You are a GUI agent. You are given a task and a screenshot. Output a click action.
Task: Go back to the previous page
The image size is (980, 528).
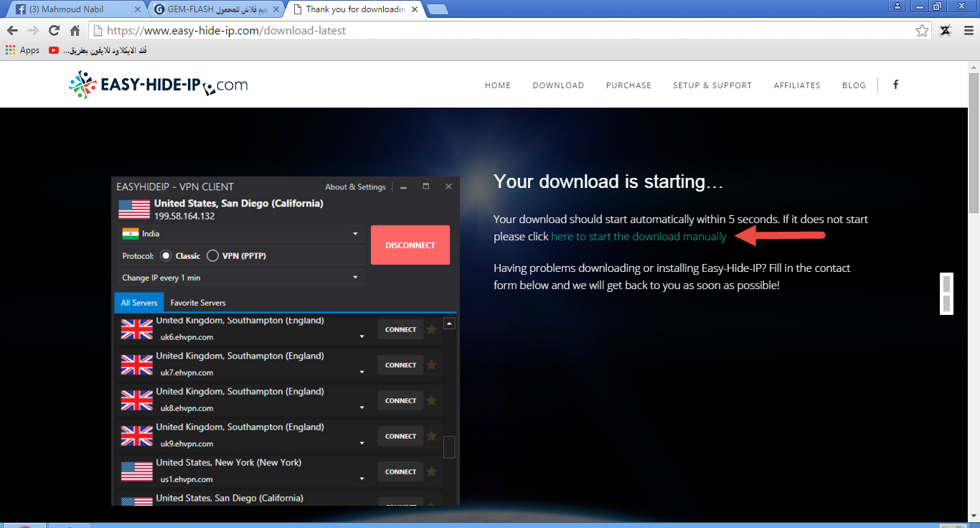point(12,31)
